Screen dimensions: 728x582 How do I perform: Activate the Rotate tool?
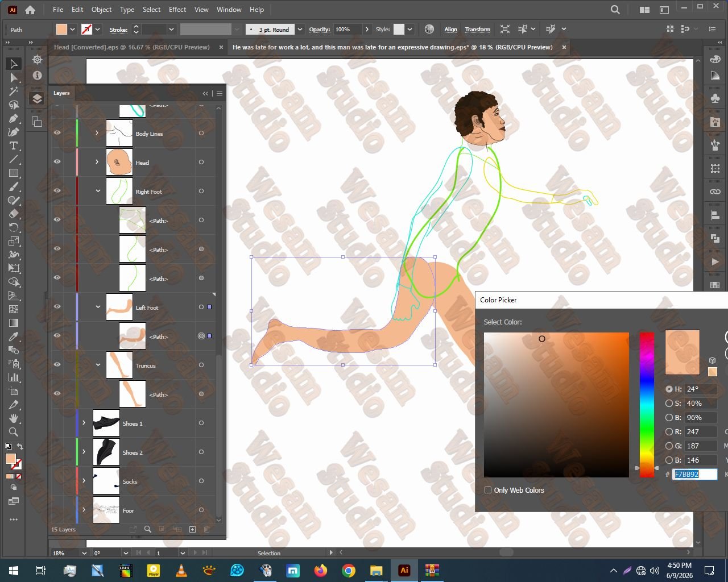[x=14, y=227]
